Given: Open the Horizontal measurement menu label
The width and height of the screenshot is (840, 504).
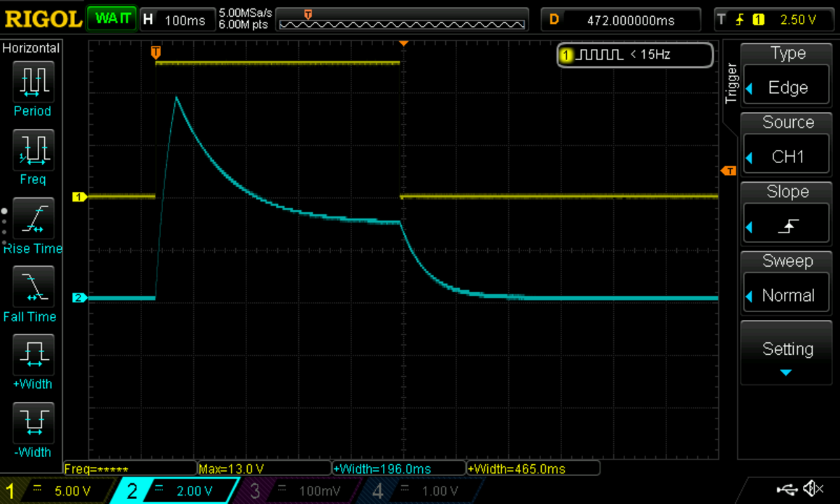Looking at the screenshot, I should [x=31, y=48].
